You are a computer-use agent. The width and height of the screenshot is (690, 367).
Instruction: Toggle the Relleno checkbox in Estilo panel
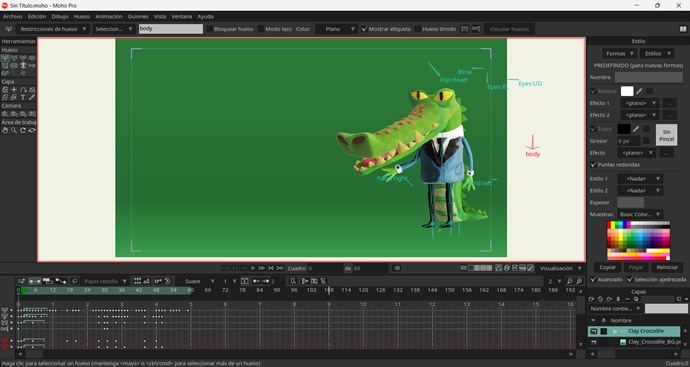point(593,92)
